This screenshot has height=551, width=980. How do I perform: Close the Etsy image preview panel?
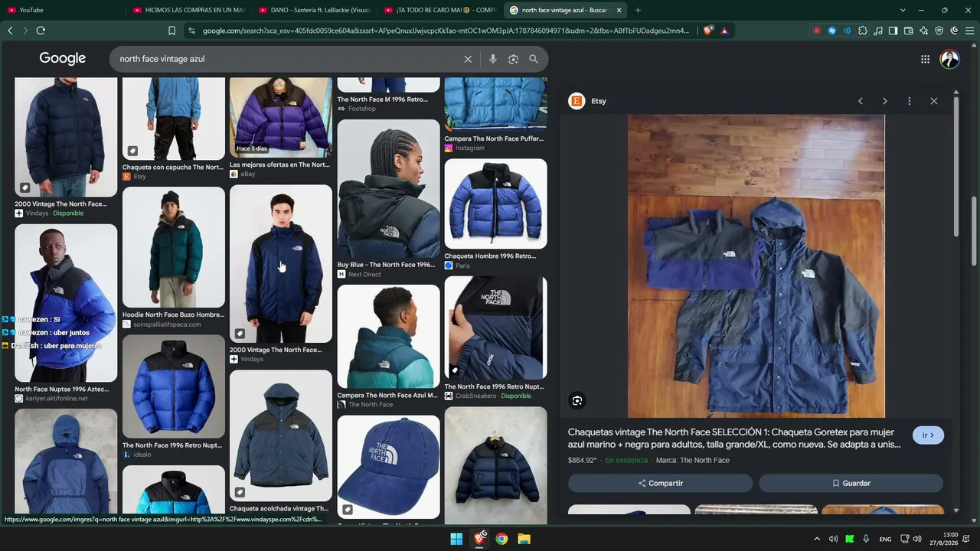(x=934, y=101)
